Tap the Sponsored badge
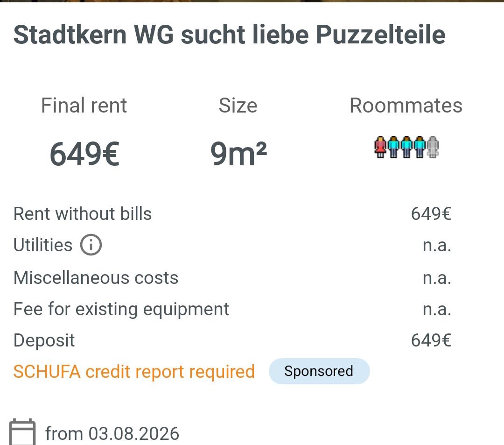The image size is (504, 445). pyautogui.click(x=319, y=371)
